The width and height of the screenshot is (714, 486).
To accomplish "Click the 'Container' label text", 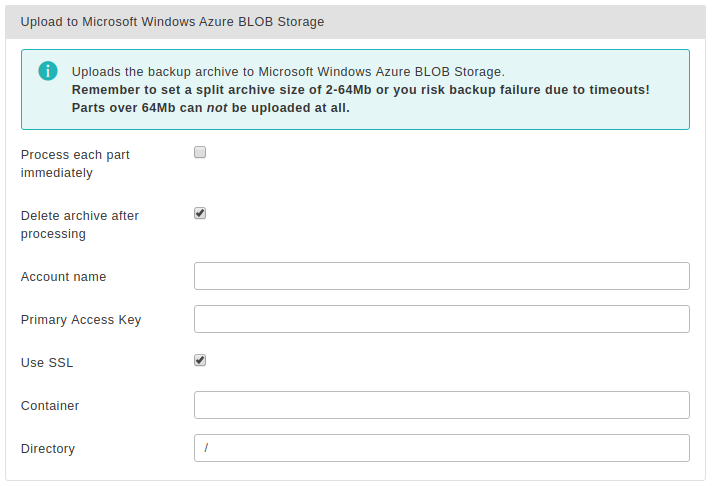I will pyautogui.click(x=50, y=406).
